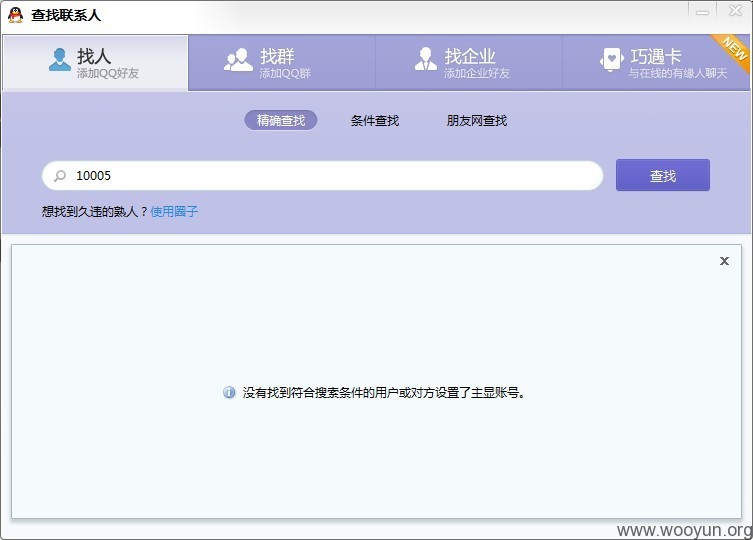The image size is (753, 540).
Task: Select 条件查找 search mode
Action: [375, 121]
